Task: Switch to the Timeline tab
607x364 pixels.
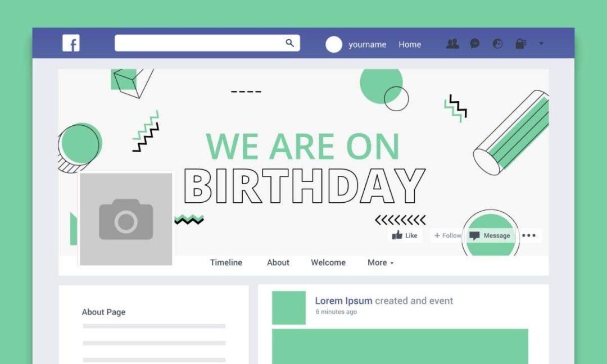Action: click(226, 263)
